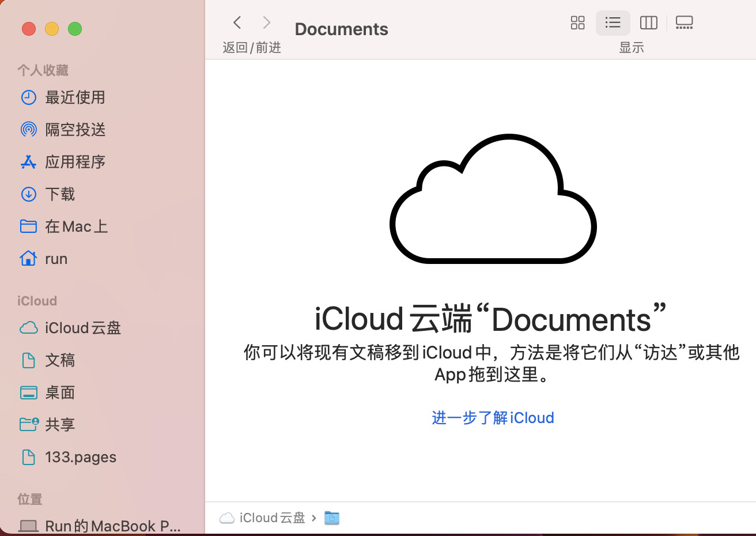Open 共享 folder in sidebar
This screenshot has height=536, width=756.
pos(60,425)
